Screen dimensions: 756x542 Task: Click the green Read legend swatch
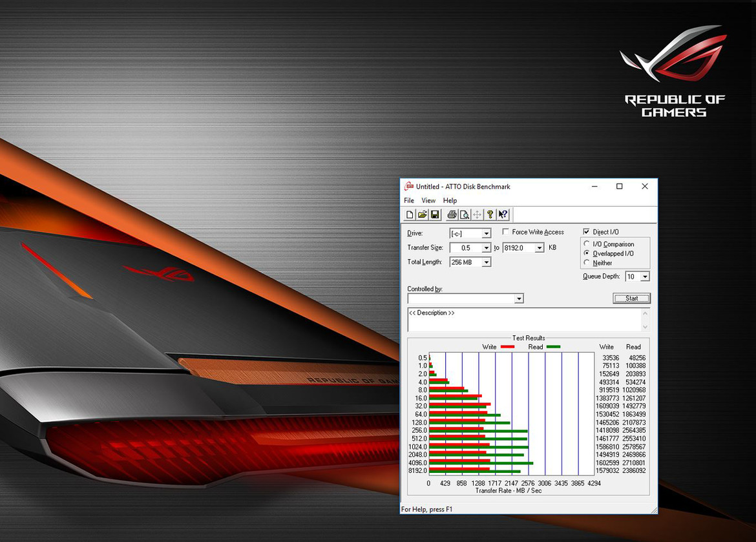(553, 347)
